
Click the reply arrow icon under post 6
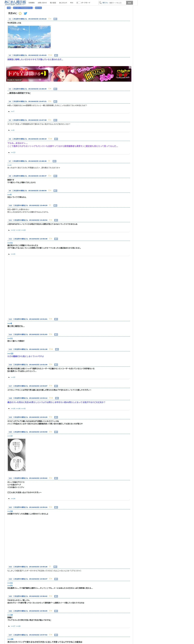[9, 153]
